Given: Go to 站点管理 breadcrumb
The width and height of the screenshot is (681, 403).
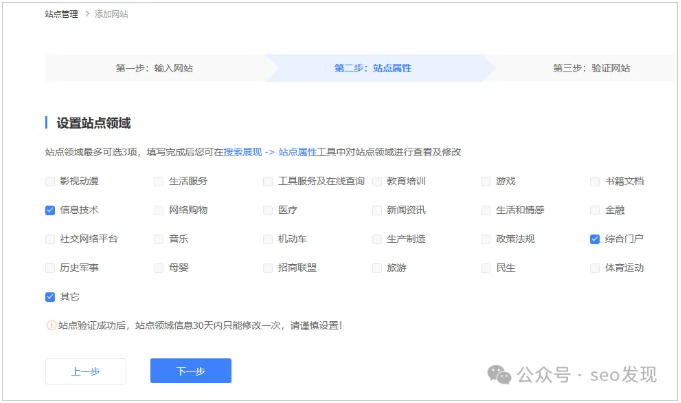Looking at the screenshot, I should click(x=61, y=14).
